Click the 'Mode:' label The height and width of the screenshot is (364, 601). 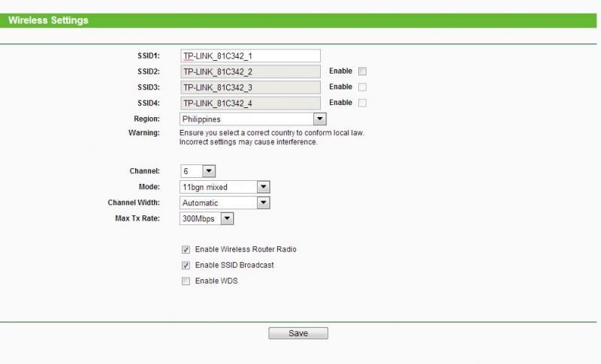point(149,187)
